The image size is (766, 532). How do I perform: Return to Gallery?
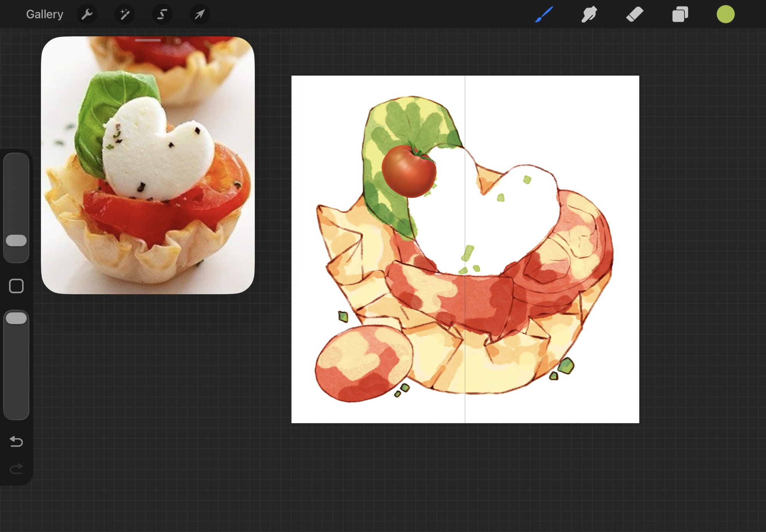pos(44,15)
